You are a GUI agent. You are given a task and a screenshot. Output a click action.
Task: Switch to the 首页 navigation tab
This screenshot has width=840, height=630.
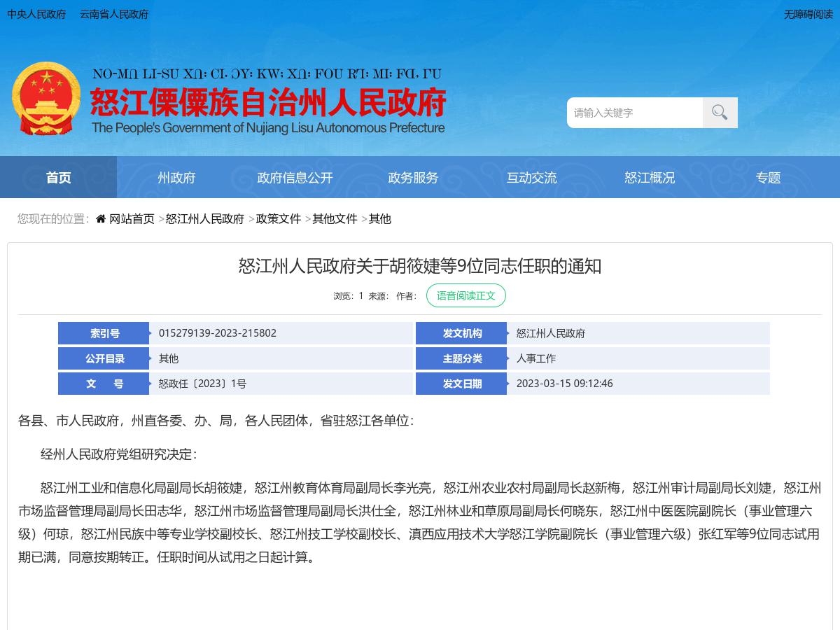[58, 178]
